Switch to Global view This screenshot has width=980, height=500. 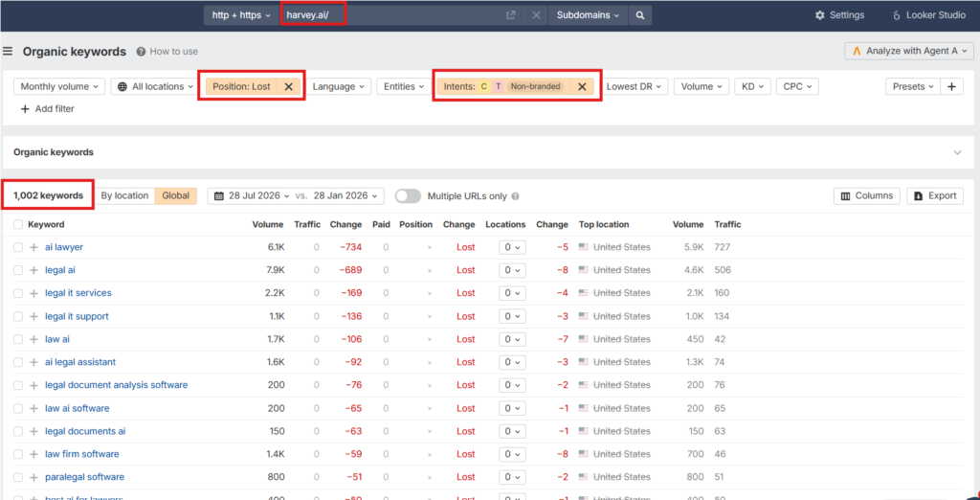click(x=176, y=195)
